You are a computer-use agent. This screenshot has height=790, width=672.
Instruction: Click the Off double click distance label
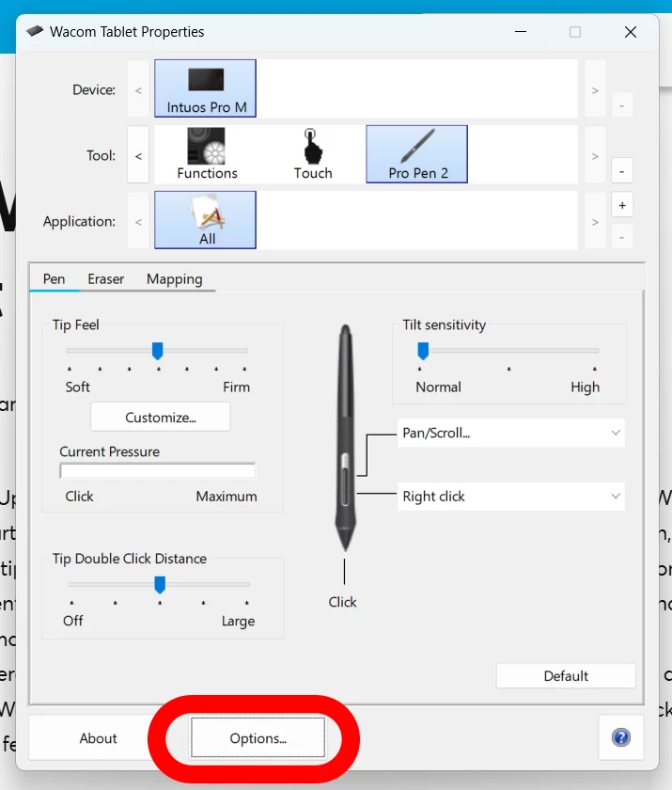(x=73, y=620)
